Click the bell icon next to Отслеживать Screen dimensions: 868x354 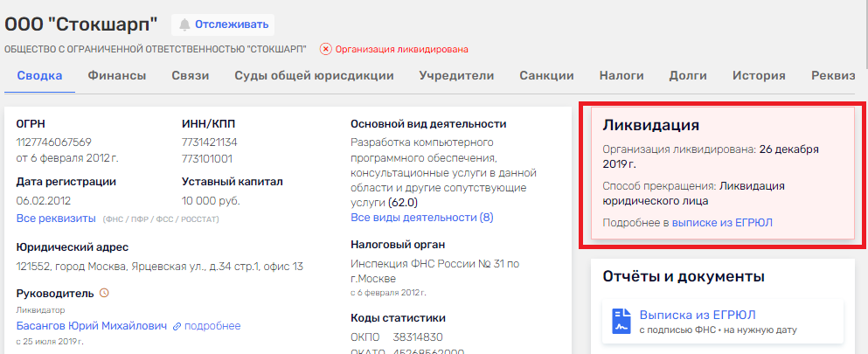point(184,24)
